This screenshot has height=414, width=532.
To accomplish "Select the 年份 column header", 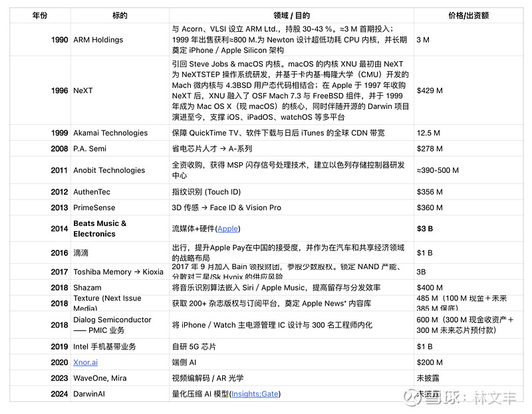I will point(40,15).
